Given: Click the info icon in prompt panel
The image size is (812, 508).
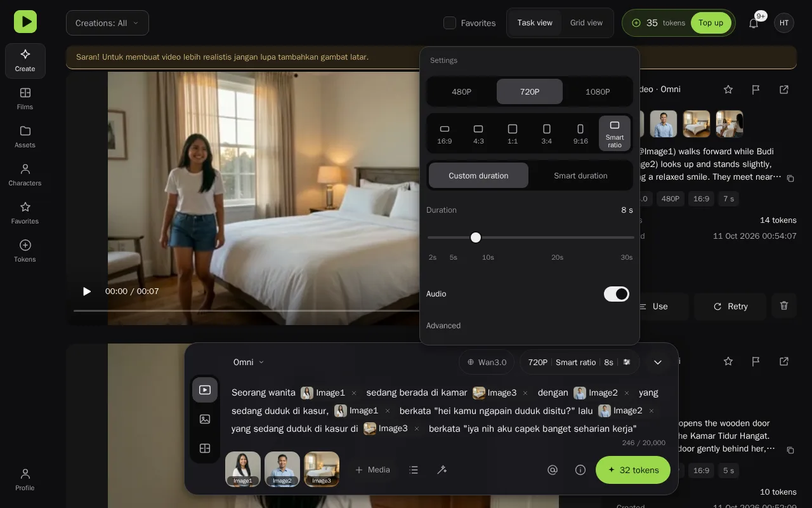Looking at the screenshot, I should click(580, 470).
